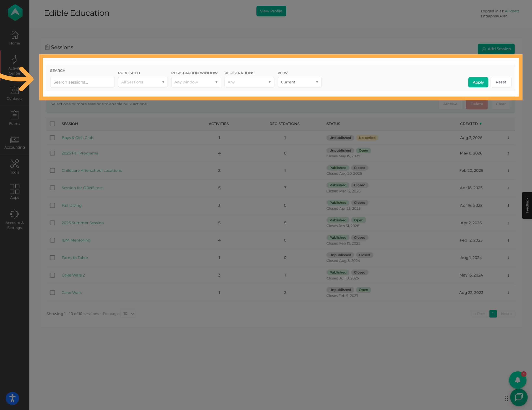Open the row menu for Fall Diving
The image size is (532, 410).
click(x=508, y=206)
